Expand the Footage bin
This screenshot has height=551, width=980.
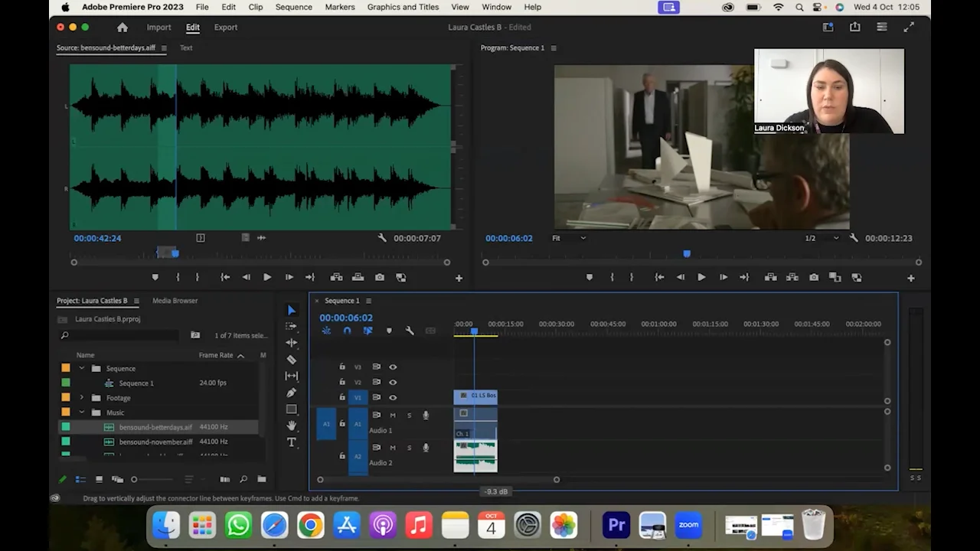pos(82,398)
